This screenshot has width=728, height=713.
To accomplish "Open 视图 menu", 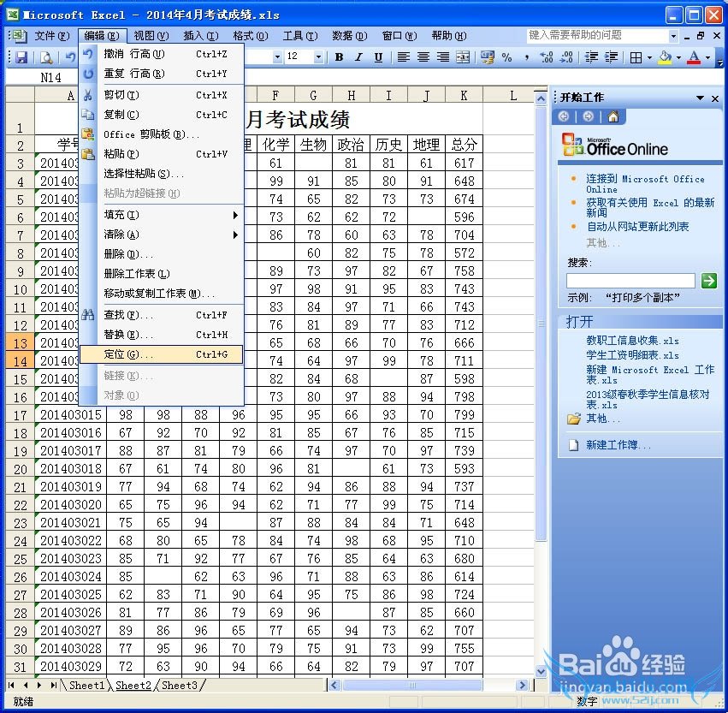I will point(151,36).
